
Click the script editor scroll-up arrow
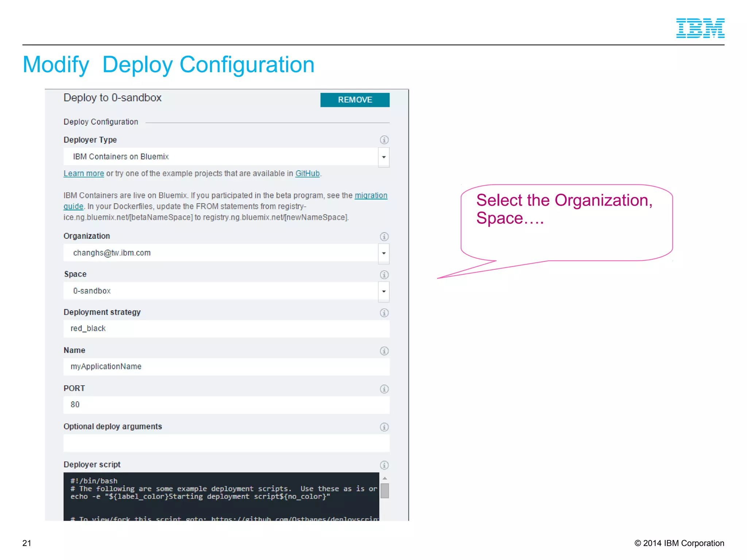(384, 478)
